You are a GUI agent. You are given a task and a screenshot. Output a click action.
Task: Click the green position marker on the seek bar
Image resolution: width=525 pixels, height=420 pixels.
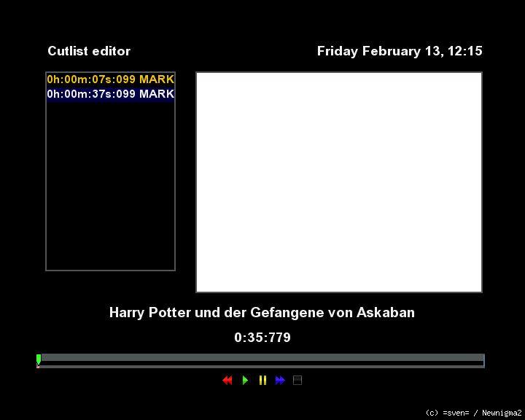tap(39, 358)
